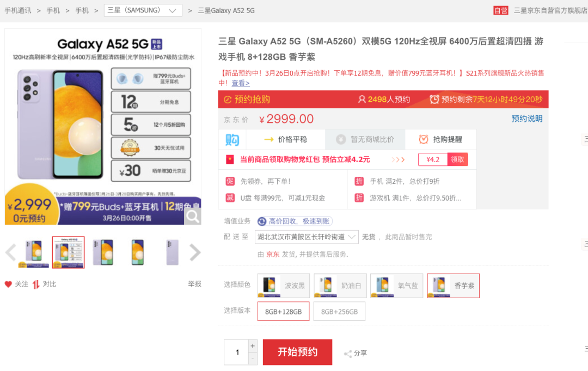Click the >>> arrows in the coupon row

click(x=398, y=159)
